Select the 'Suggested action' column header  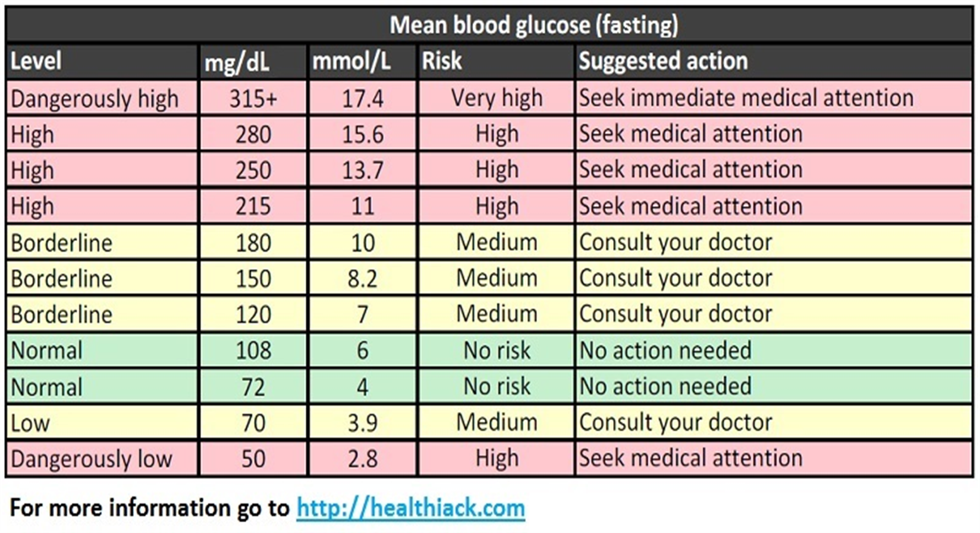click(663, 61)
